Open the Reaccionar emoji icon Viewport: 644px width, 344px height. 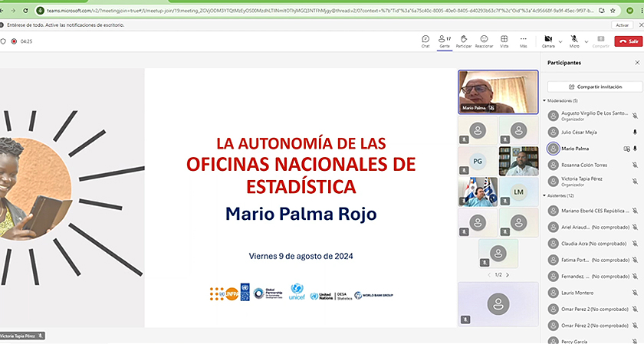click(484, 41)
